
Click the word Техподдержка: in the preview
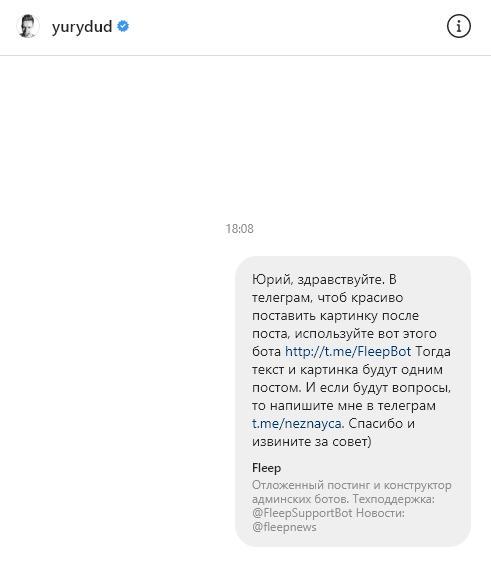[x=393, y=499]
